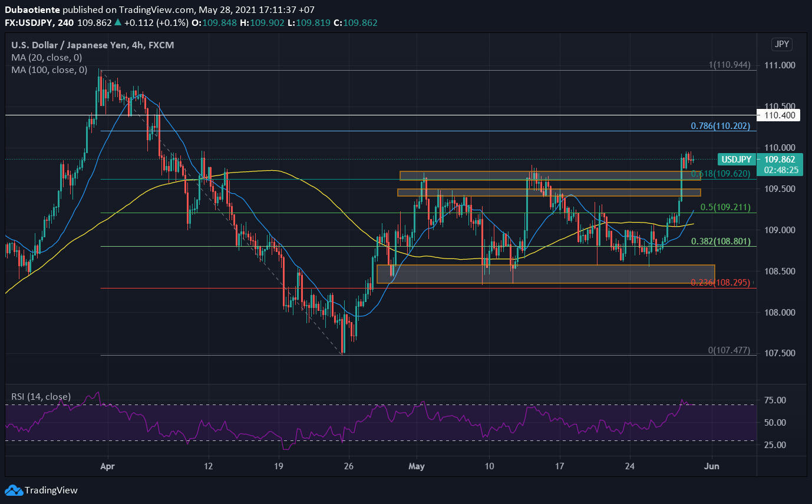Image resolution: width=812 pixels, height=504 pixels.
Task: Select the 0.5(109.211) Fibonacci level label
Action: point(725,208)
